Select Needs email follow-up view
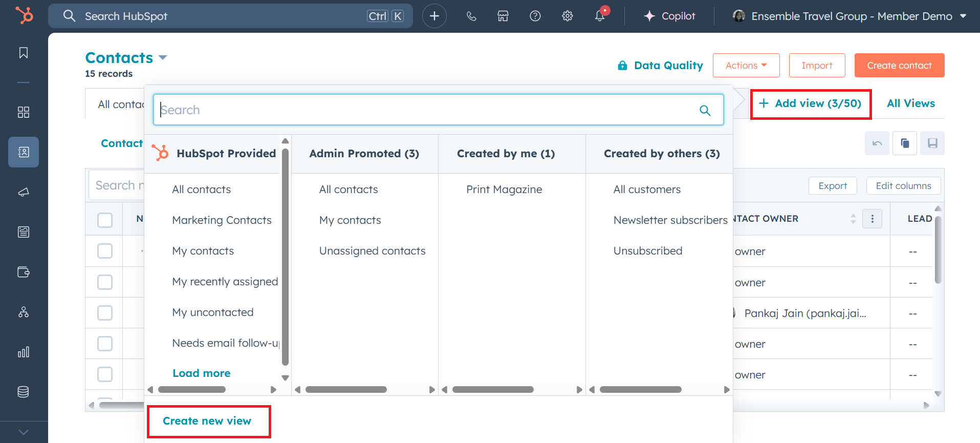980x443 pixels. 226,343
